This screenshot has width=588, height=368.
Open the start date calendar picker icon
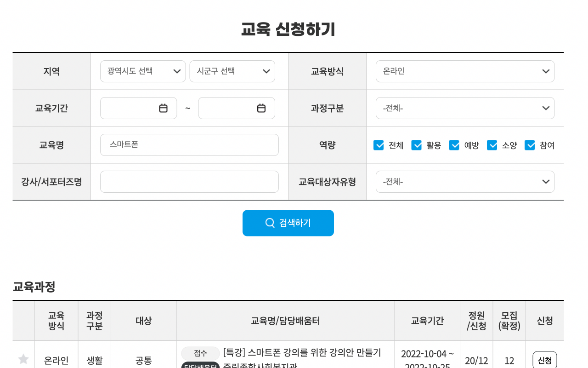coord(163,108)
